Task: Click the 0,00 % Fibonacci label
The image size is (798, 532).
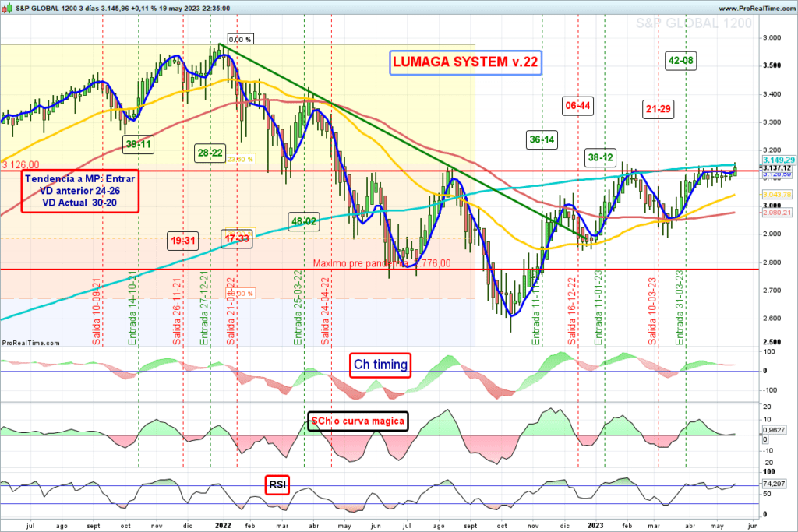Action: [240, 39]
